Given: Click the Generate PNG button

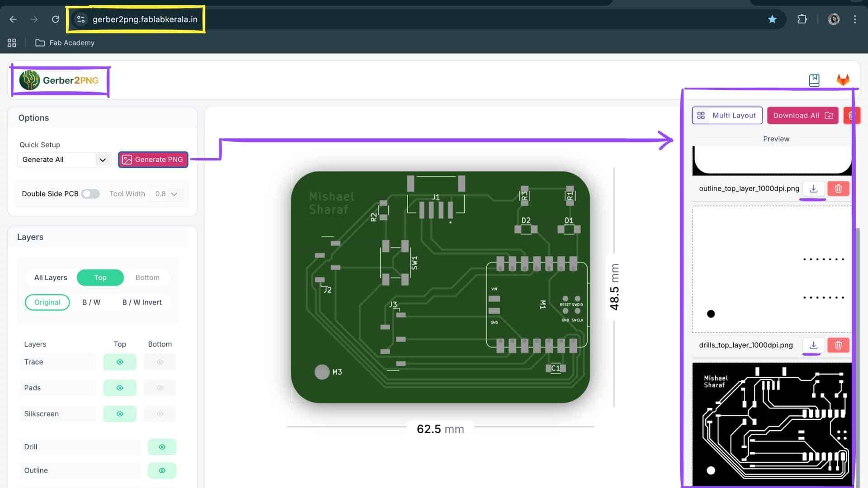Looking at the screenshot, I should pos(153,160).
